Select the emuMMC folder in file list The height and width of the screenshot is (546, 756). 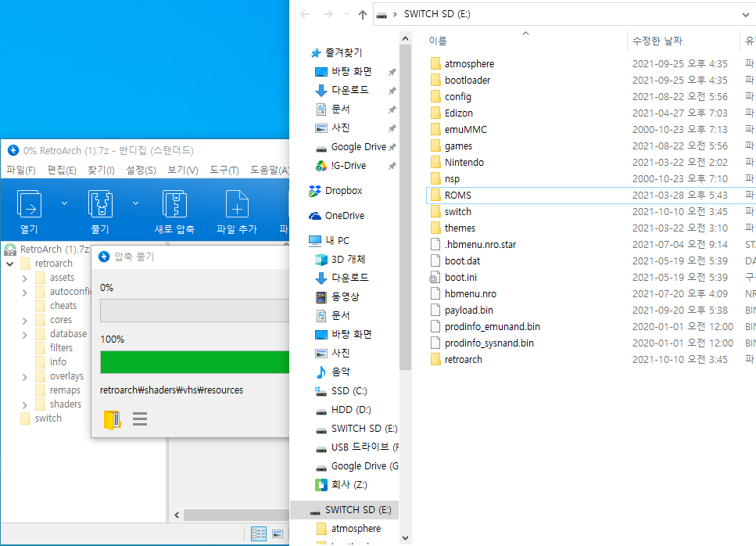(x=458, y=129)
